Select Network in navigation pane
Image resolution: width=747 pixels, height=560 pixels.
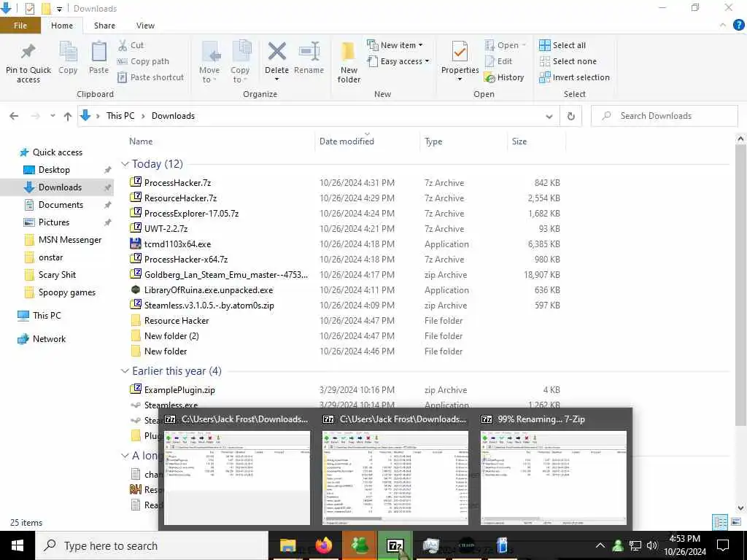(49, 339)
